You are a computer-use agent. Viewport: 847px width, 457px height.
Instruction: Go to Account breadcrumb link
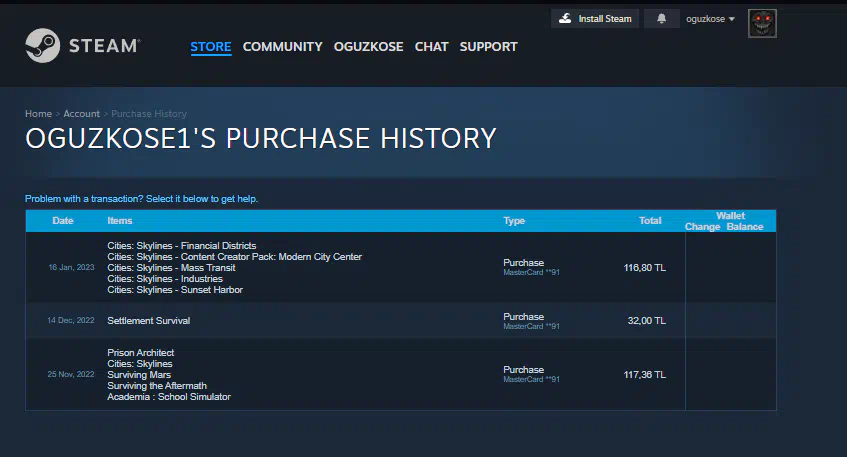[82, 114]
